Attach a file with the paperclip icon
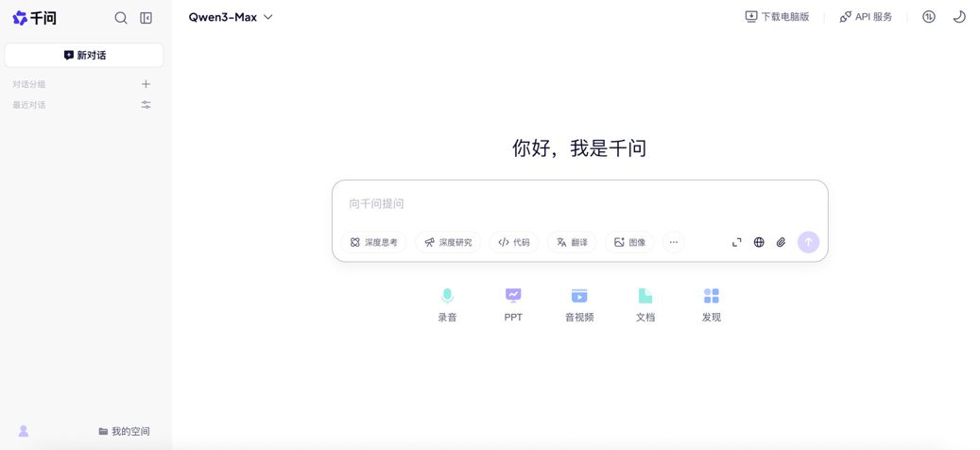Viewport: 980px width, 450px height. coord(782,243)
